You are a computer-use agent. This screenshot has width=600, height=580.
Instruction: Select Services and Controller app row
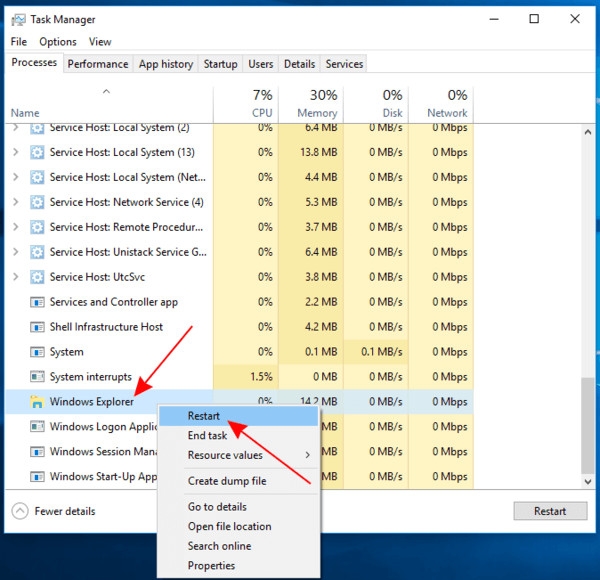239,302
